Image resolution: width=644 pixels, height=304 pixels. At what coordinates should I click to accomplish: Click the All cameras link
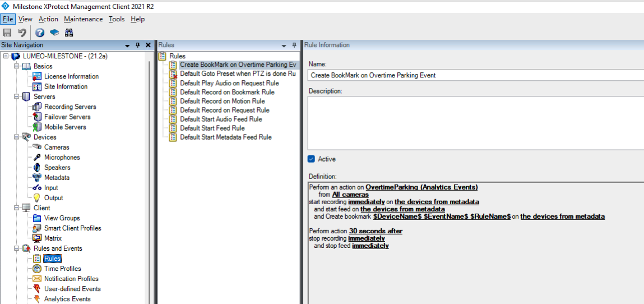pyautogui.click(x=350, y=194)
